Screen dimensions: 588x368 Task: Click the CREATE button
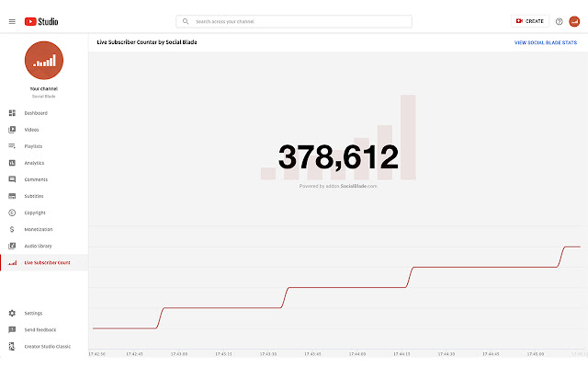click(x=530, y=21)
